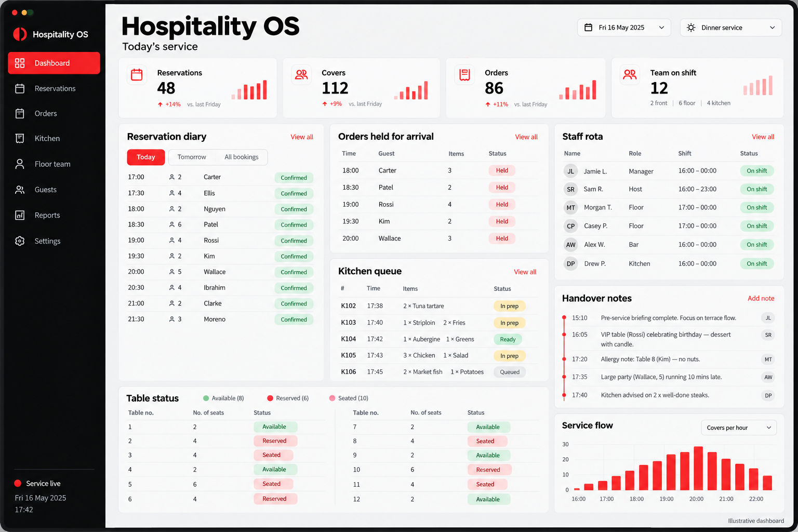Click the MT initials badge on 17:20 note
798x532 pixels.
click(768, 359)
